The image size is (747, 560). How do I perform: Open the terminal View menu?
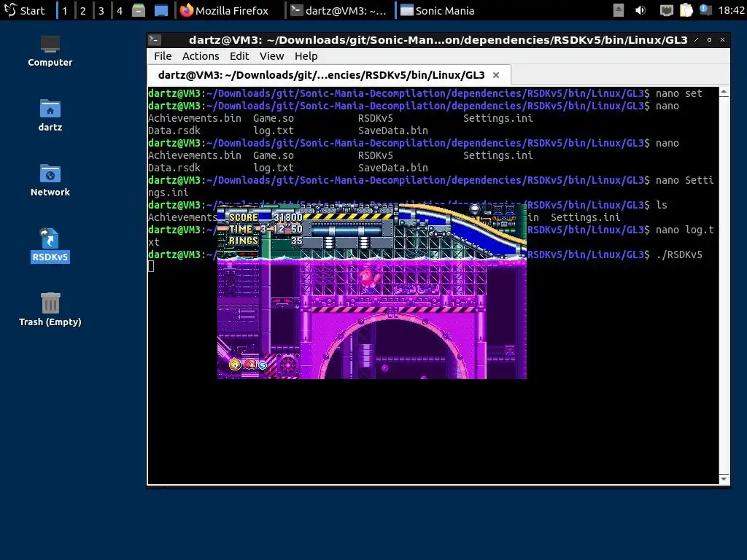point(271,56)
